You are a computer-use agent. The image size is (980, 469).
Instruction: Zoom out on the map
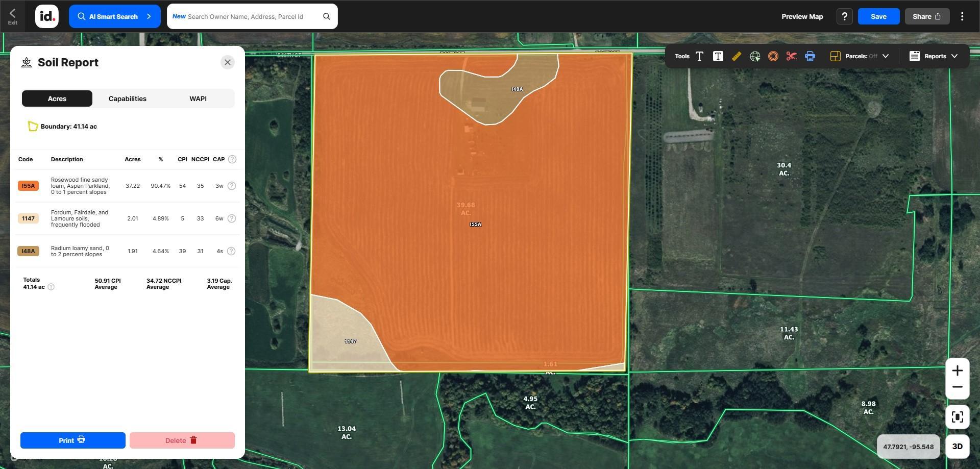[x=957, y=387]
